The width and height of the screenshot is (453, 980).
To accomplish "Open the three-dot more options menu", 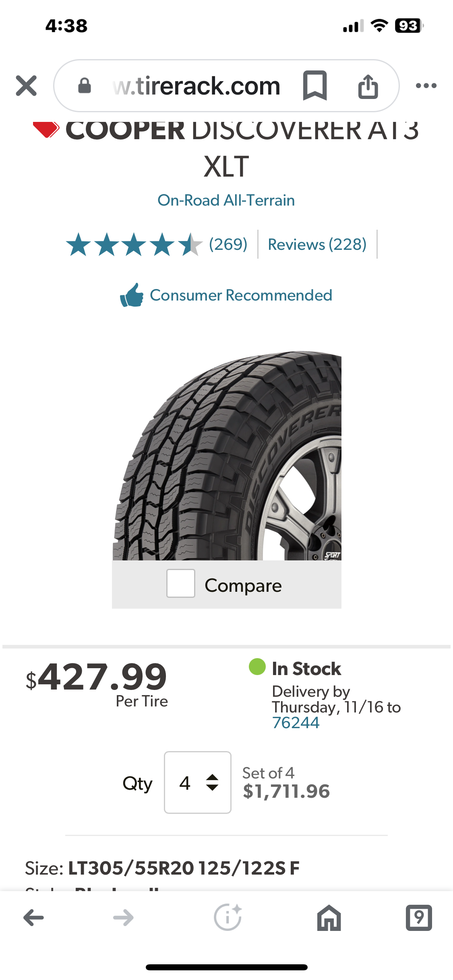I will point(426,86).
